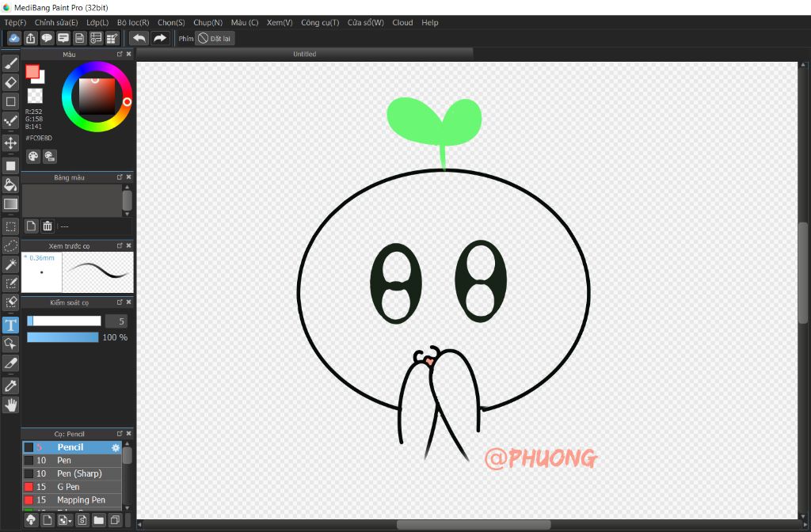Click the Đặt lại reset button
811x532 pixels.
(215, 38)
